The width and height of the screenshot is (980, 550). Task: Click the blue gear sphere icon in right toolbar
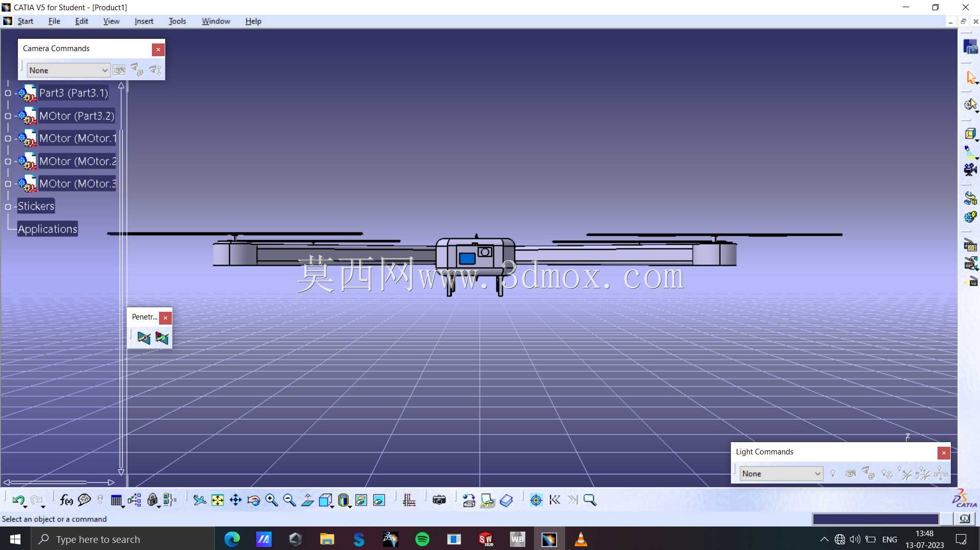coord(970,217)
